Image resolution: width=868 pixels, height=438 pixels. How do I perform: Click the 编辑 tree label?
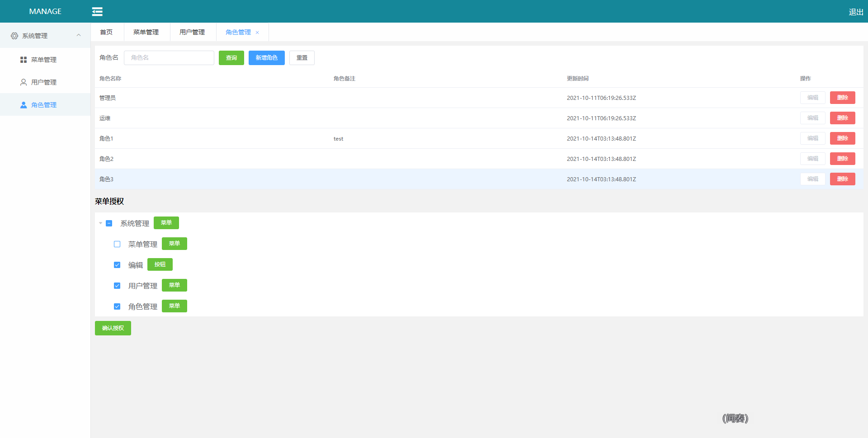136,265
